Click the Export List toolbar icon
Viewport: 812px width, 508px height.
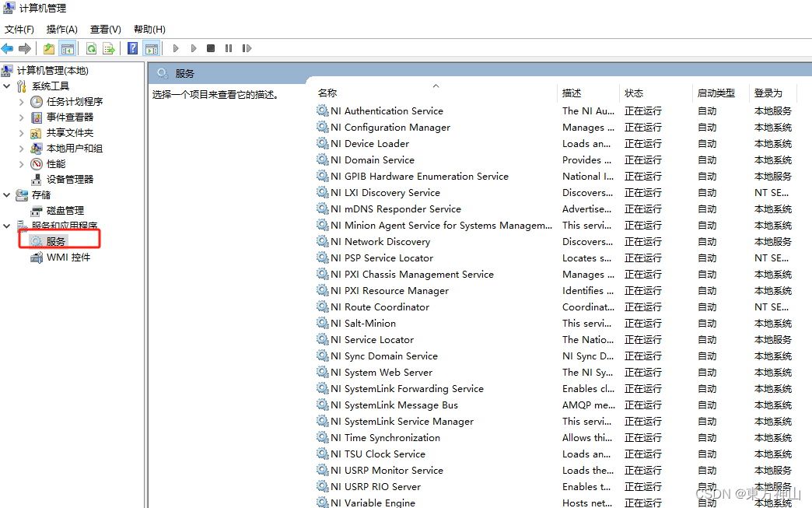(x=109, y=49)
